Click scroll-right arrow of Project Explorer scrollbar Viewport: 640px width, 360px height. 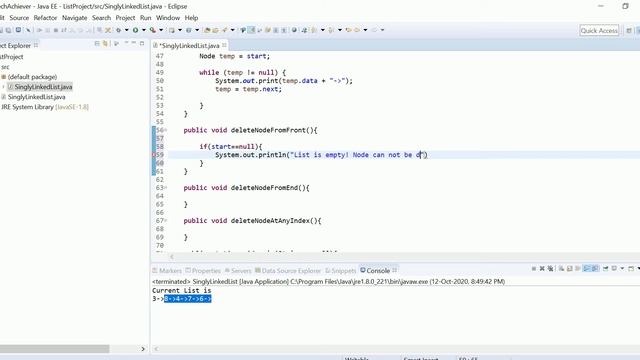point(143,349)
